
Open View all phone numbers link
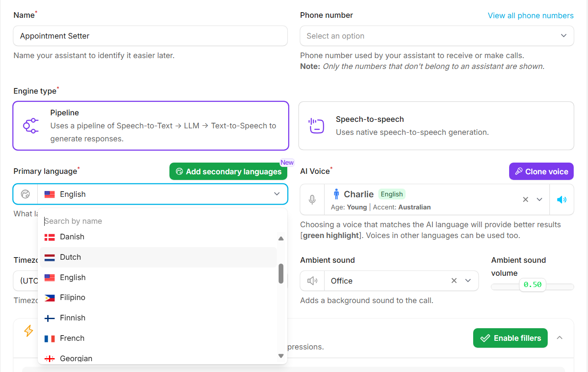click(530, 16)
